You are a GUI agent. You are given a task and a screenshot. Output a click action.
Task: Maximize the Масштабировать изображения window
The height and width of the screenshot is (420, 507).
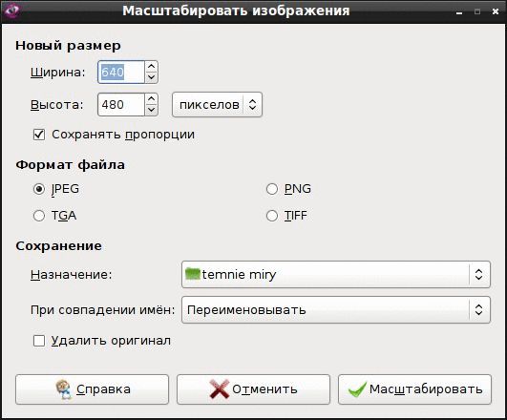477,11
